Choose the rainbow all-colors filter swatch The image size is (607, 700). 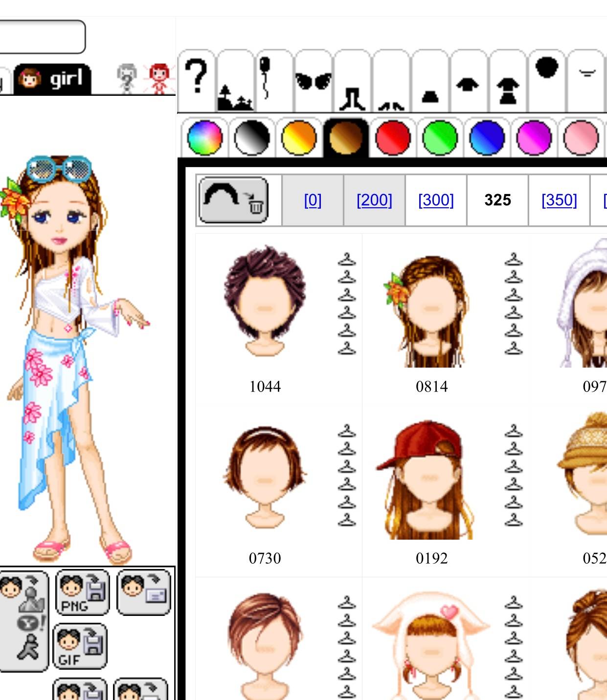click(205, 138)
